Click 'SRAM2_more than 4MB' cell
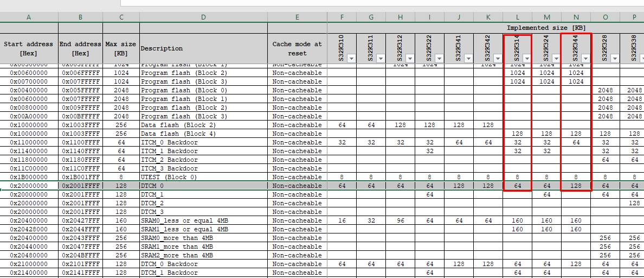 (x=204, y=255)
